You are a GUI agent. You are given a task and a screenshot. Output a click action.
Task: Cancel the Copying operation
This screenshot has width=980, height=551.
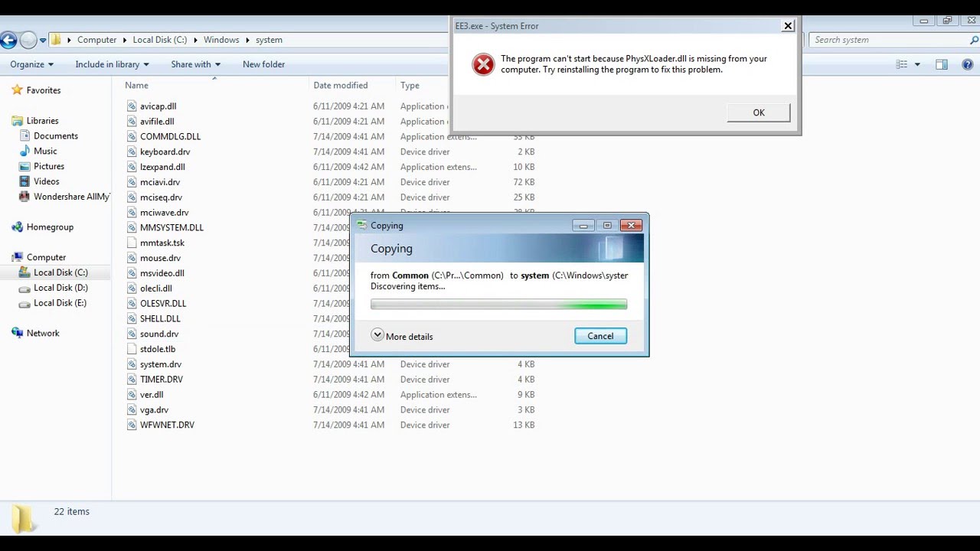tap(600, 336)
